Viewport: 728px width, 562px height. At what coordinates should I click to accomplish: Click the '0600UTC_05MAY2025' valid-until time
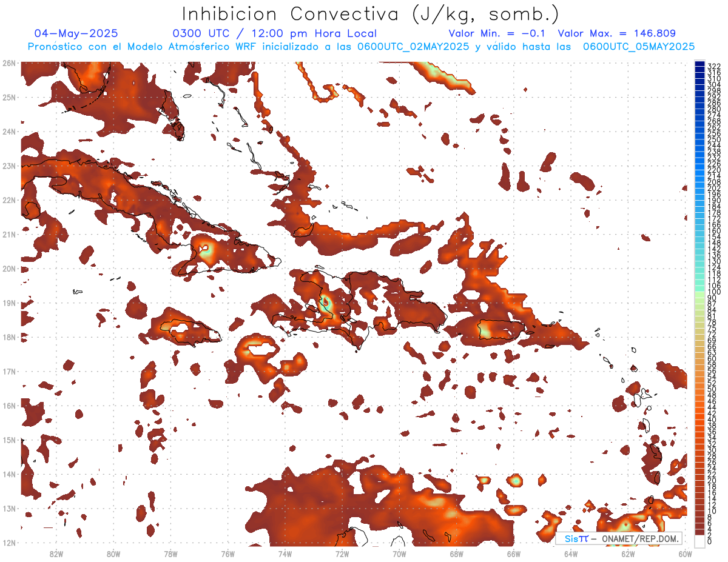pos(639,47)
